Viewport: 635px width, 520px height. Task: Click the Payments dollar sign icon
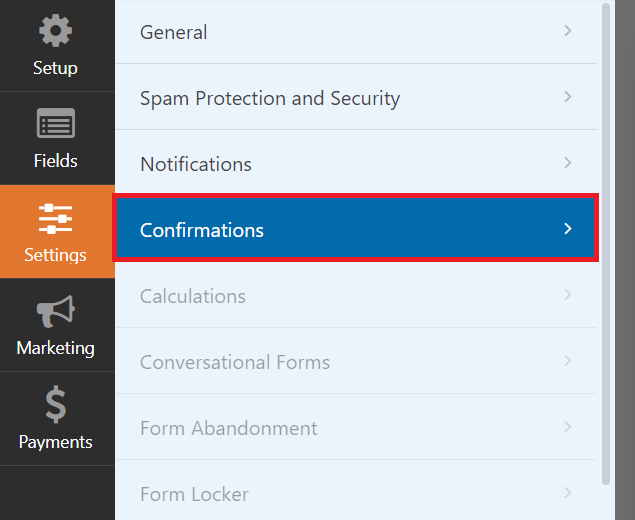(x=56, y=405)
